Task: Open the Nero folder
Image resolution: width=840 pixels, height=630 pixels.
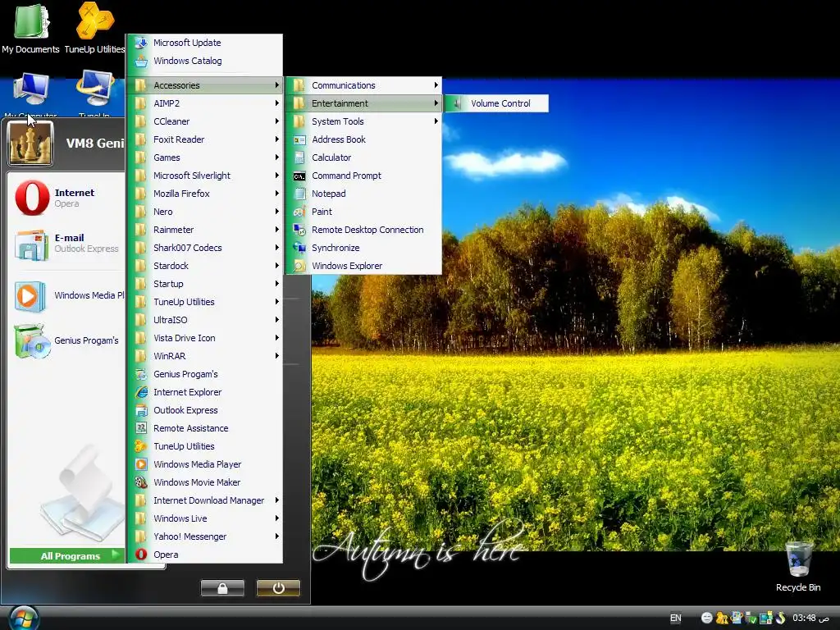Action: pos(204,212)
